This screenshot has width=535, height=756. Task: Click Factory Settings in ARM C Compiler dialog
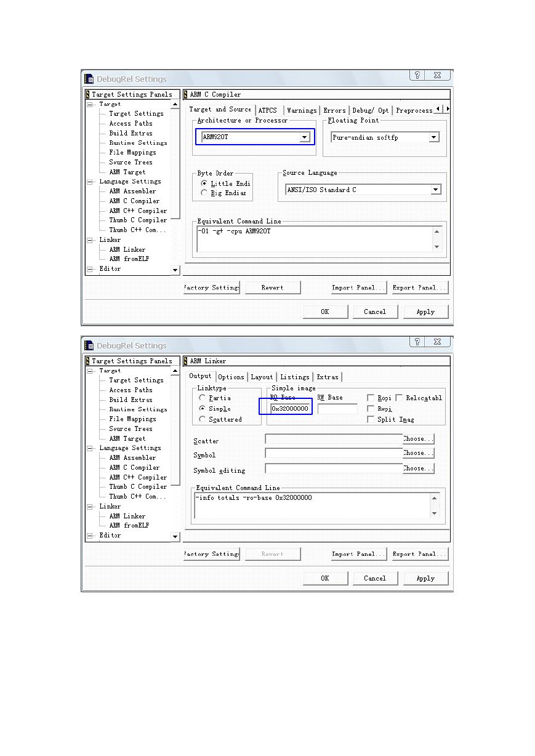coord(211,288)
